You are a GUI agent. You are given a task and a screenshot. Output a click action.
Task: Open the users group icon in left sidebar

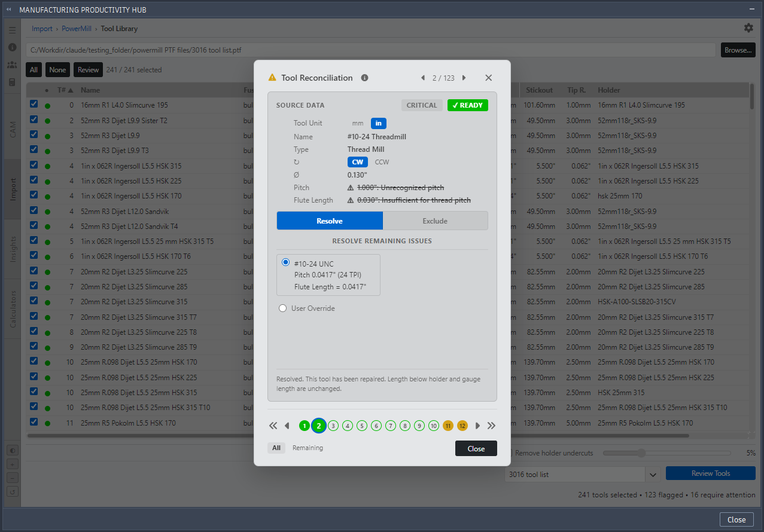pos(12,65)
